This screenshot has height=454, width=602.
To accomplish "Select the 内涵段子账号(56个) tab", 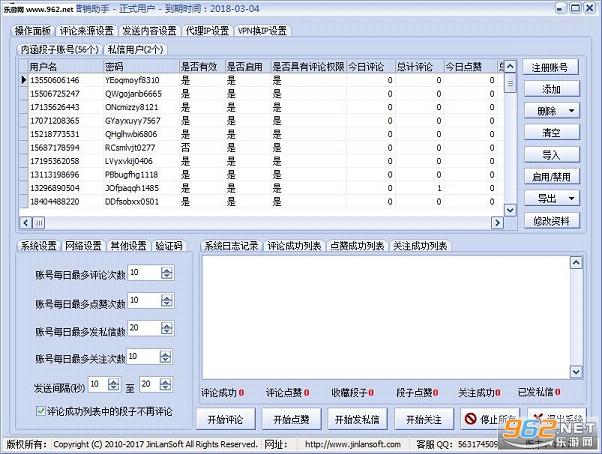I will click(60, 50).
